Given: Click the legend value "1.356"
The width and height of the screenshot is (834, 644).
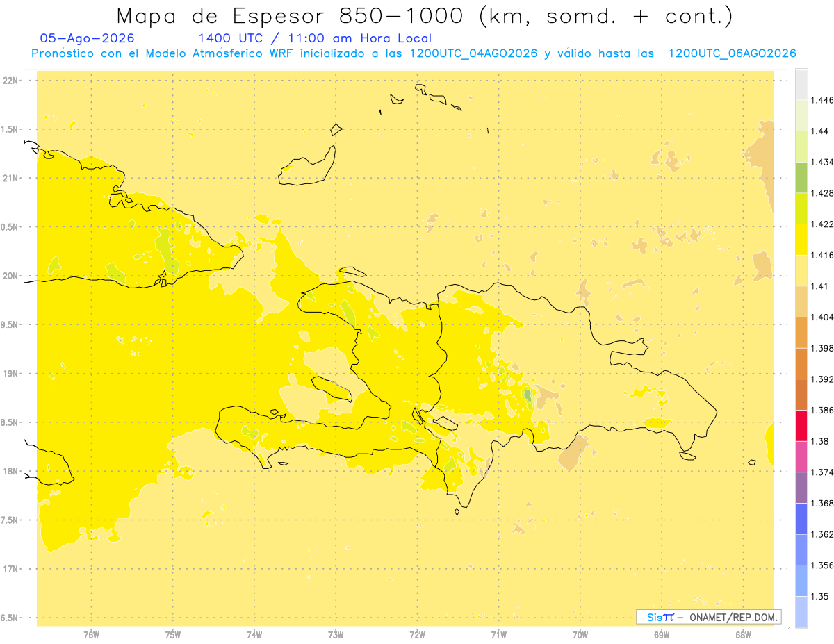Looking at the screenshot, I should (822, 565).
